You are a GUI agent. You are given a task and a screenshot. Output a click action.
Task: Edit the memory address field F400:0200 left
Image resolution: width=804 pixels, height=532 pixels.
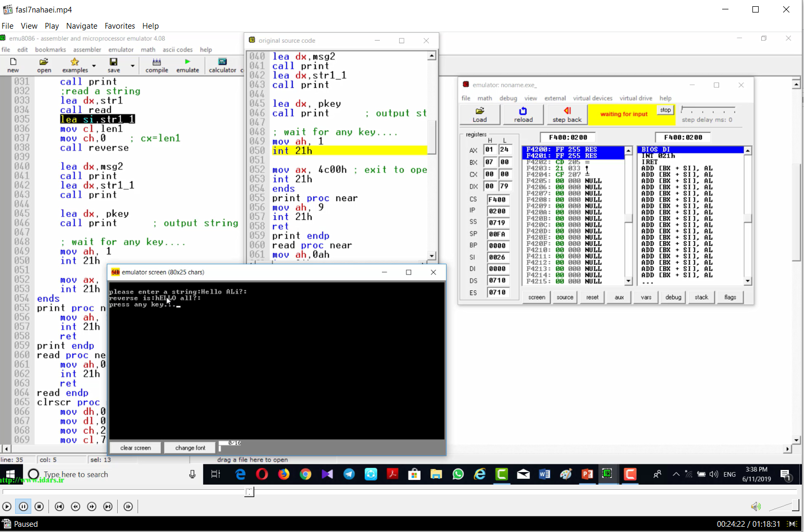pos(568,138)
